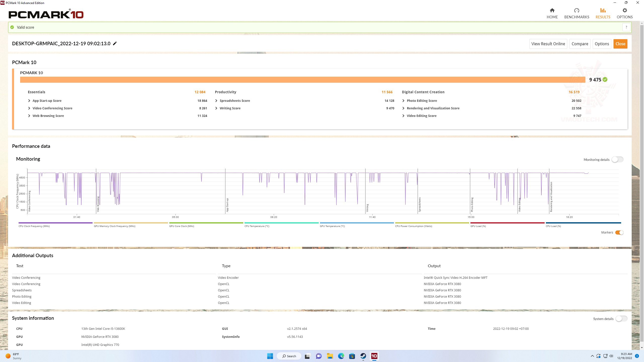The width and height of the screenshot is (644, 362).
Task: Enable the Monitoring details toggle
Action: (x=617, y=159)
